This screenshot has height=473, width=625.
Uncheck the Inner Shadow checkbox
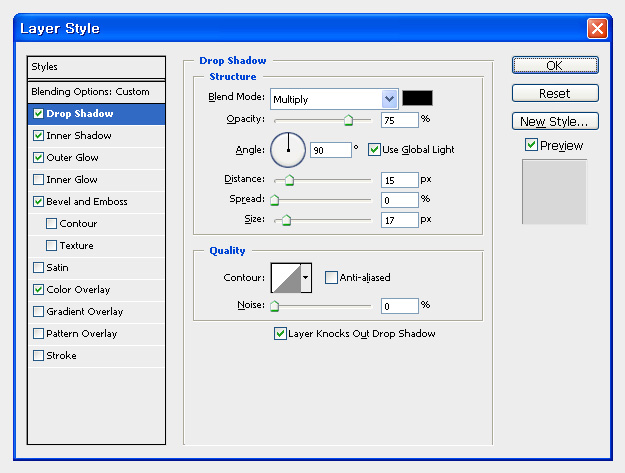[38, 135]
